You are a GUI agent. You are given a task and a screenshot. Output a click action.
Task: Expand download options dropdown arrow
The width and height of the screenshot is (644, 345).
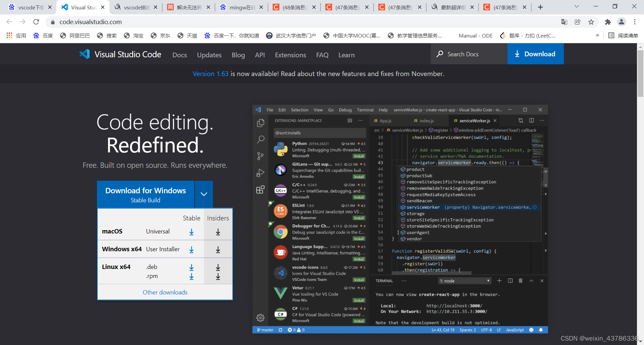click(204, 194)
